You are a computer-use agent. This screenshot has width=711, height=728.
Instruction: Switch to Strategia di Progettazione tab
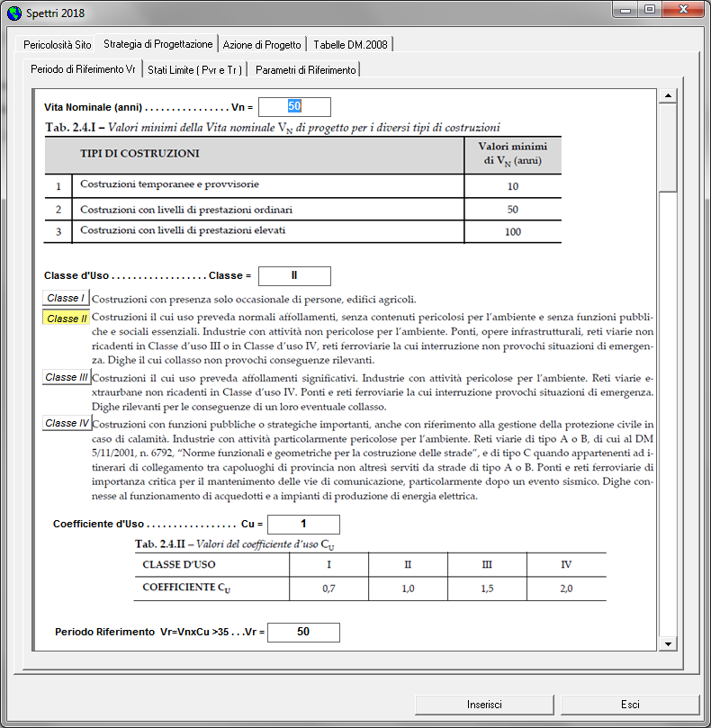(157, 43)
